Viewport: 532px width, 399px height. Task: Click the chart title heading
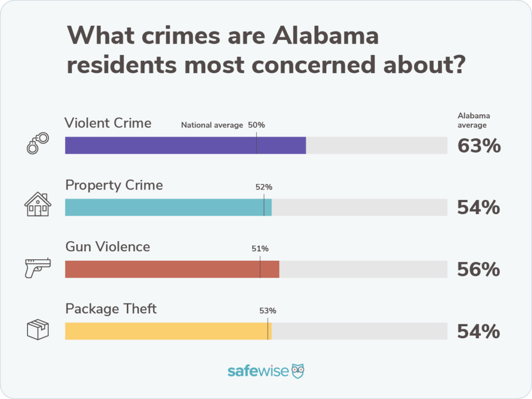click(x=265, y=51)
